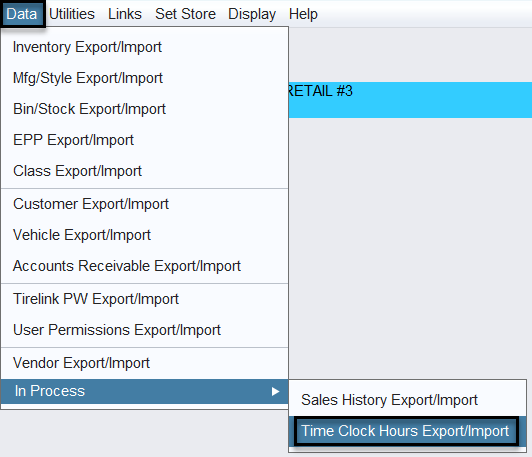Select Bin/Stock Export/Import
The image size is (532, 457).
pyautogui.click(x=145, y=109)
